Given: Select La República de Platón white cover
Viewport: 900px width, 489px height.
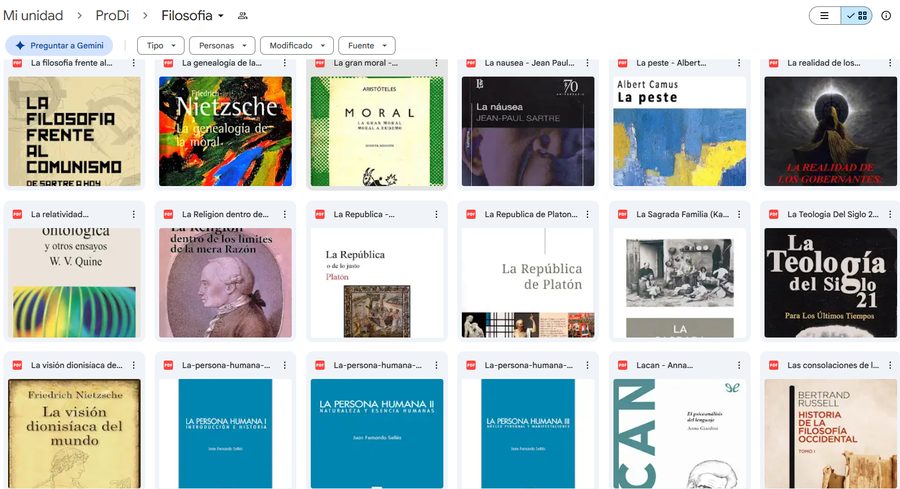Looking at the screenshot, I should pyautogui.click(x=528, y=282).
